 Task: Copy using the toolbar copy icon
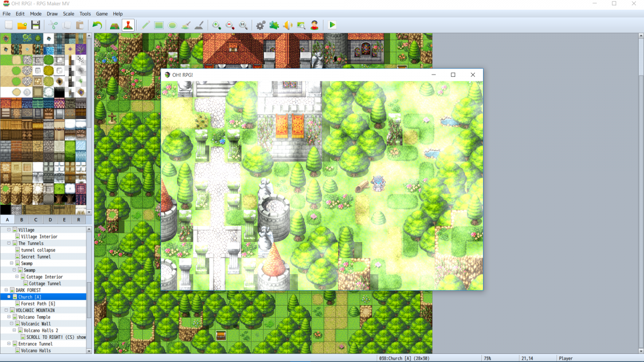pos(67,25)
